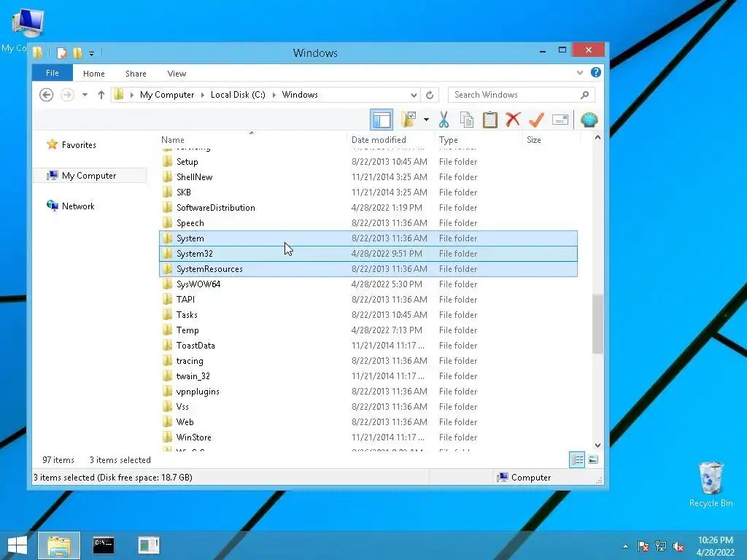The height and width of the screenshot is (560, 747).
Task: Select the WinStore folder
Action: pos(368,437)
